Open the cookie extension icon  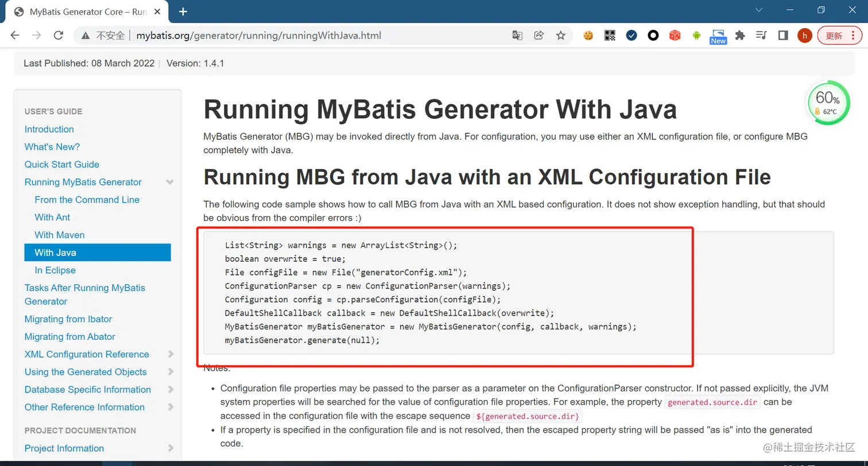tap(588, 36)
